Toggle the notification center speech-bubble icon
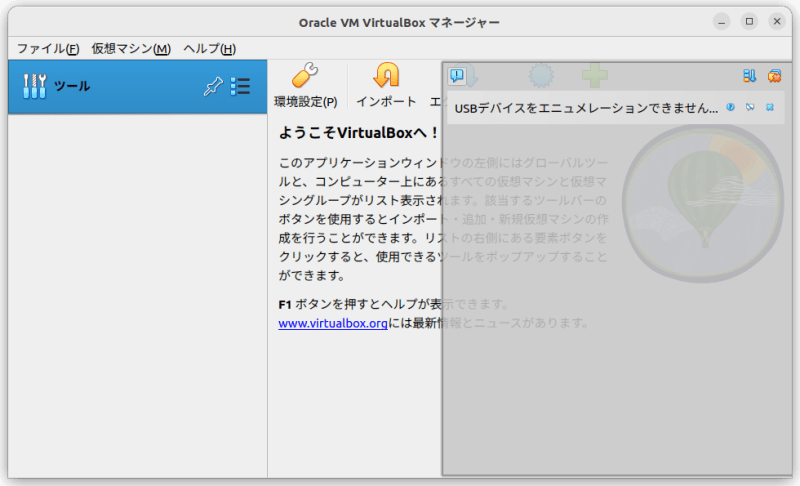 click(457, 76)
